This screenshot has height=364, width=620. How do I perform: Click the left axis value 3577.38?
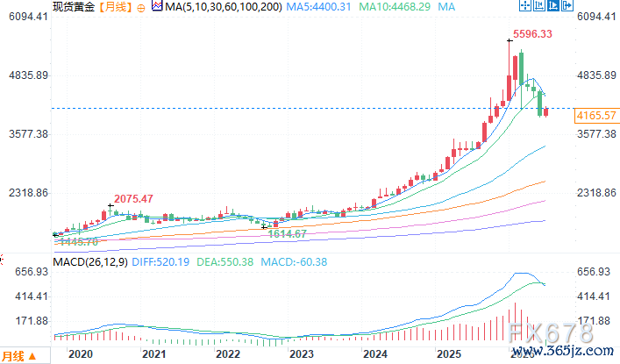tap(28, 134)
